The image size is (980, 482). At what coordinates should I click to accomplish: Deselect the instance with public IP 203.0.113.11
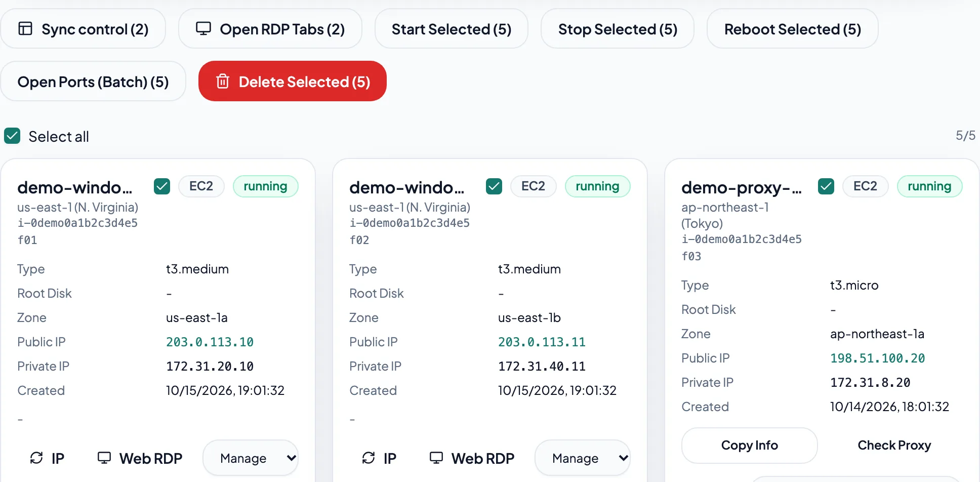[x=494, y=186]
